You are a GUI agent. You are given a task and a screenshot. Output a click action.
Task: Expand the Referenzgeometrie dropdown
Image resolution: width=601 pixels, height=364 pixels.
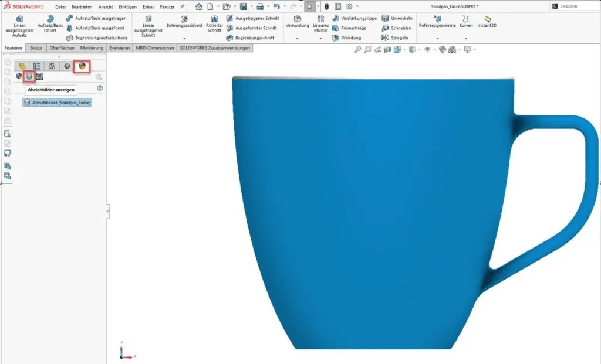pyautogui.click(x=437, y=38)
